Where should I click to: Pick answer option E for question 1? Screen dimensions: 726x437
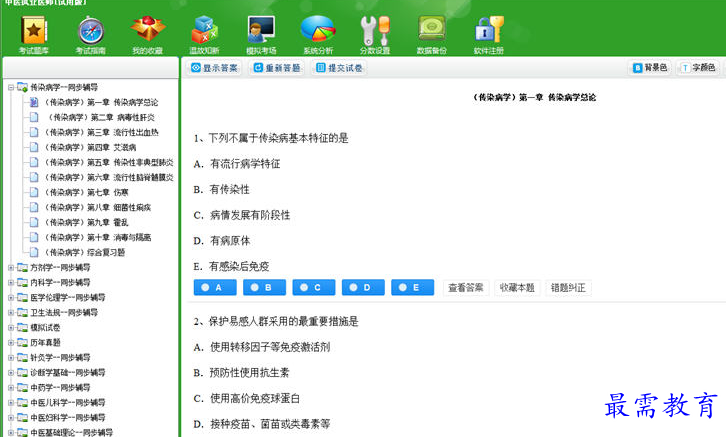[412, 288]
